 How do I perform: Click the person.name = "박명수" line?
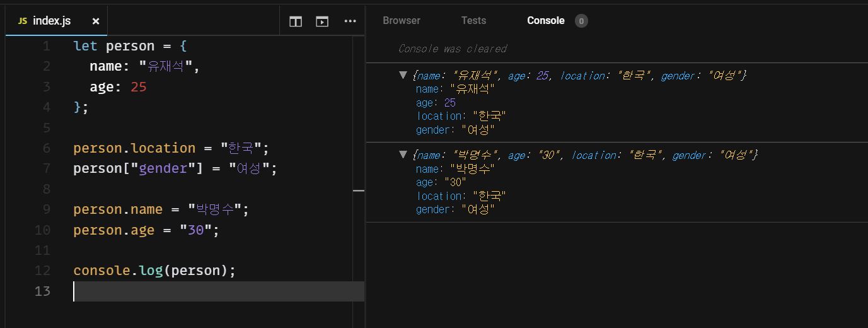(x=161, y=209)
